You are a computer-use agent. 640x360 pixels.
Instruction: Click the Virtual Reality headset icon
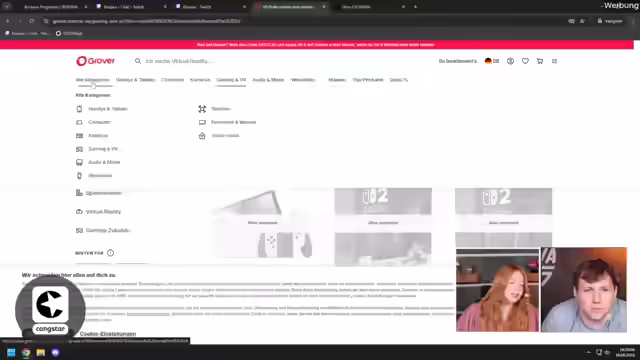(x=79, y=211)
